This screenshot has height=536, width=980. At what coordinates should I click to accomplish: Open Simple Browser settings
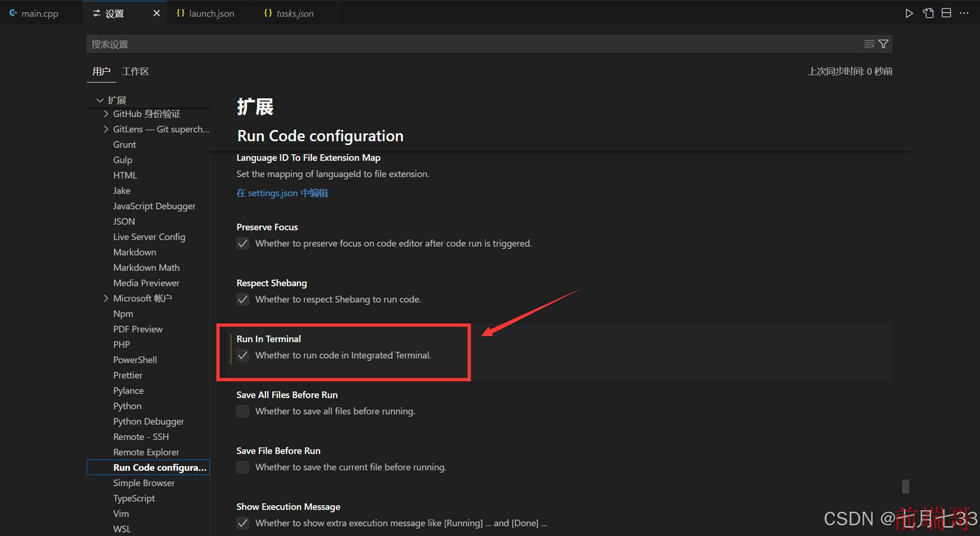coord(148,483)
